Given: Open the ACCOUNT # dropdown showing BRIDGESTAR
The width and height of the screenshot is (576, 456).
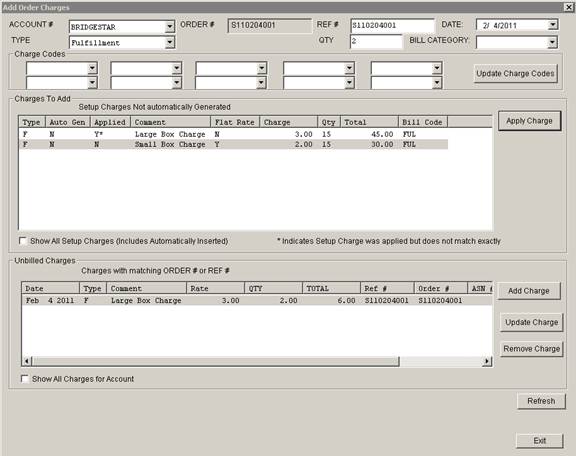Looking at the screenshot, I should [169, 26].
